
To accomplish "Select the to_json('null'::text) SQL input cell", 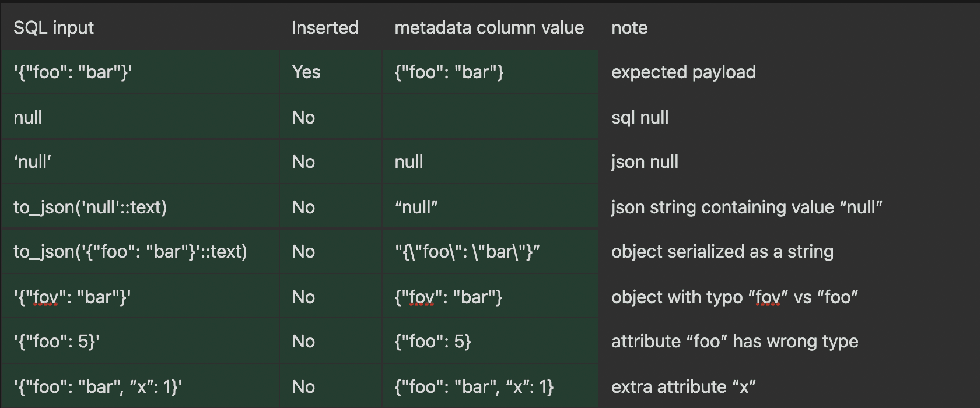I will 90,207.
